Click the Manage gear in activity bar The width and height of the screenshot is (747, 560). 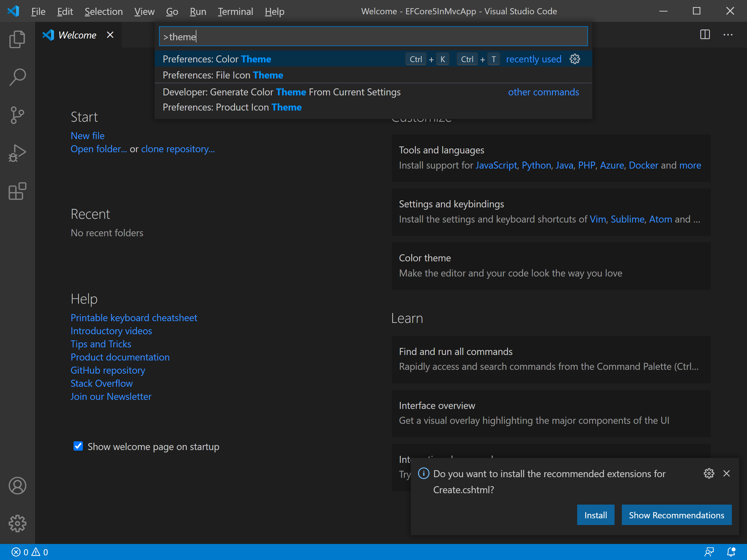point(17,523)
